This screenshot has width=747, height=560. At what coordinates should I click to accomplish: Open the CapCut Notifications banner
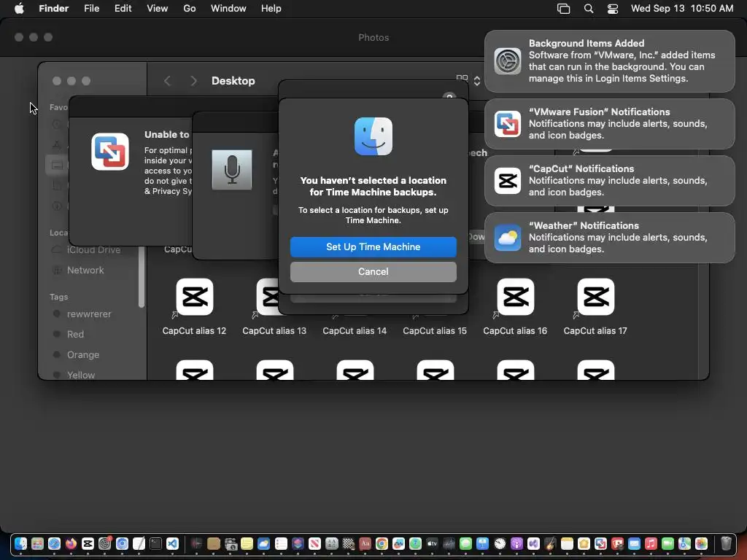pyautogui.click(x=609, y=181)
